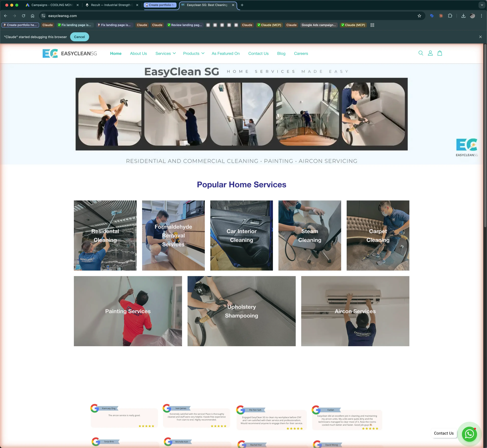This screenshot has height=448, width=487.
Task: Open the About Us navigation link
Action: 138,53
